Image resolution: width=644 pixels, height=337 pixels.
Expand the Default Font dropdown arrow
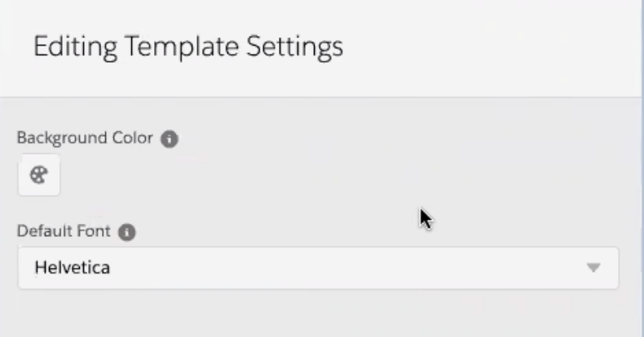[x=593, y=268]
